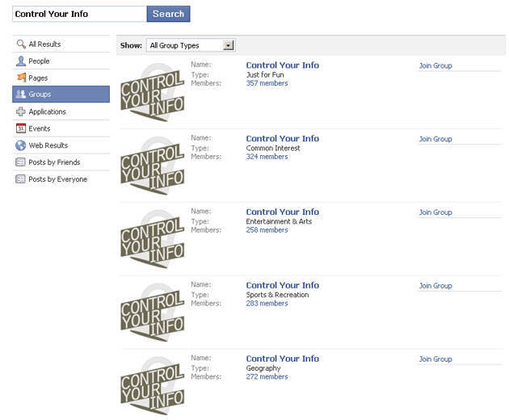Click the Sports & Recreation group logo thumbnail
The image size is (509, 420).
click(153, 313)
